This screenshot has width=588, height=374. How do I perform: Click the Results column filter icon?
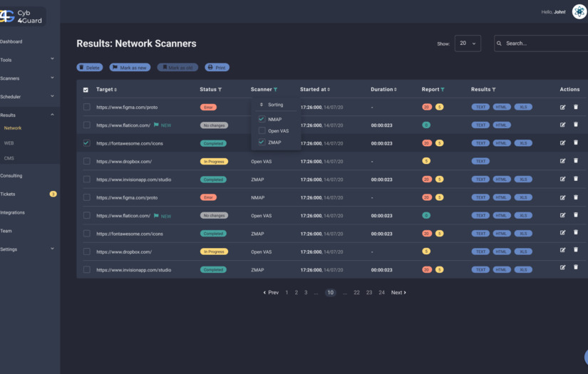(494, 90)
